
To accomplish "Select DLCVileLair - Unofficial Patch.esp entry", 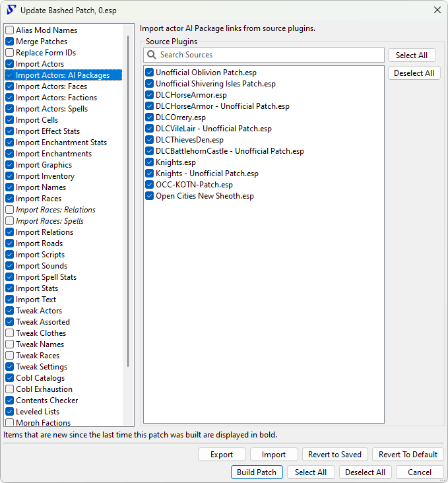I will pyautogui.click(x=214, y=129).
